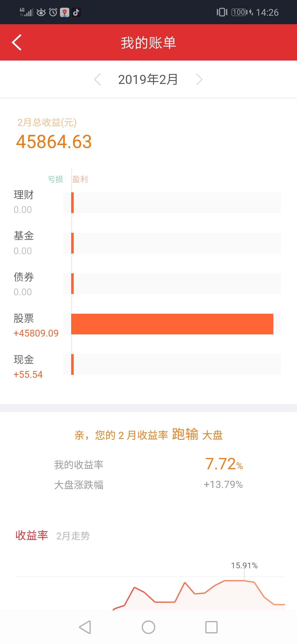297x644 pixels.
Task: Open the 理财 earnings row
Action: 147,203
